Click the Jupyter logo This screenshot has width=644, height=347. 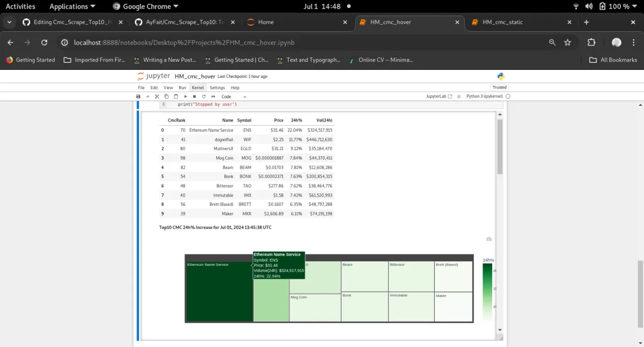(153, 76)
